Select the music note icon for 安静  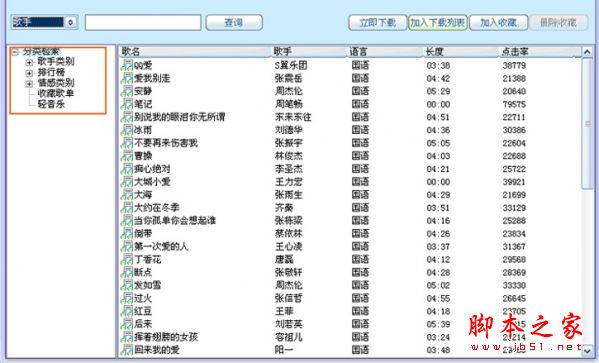127,91
